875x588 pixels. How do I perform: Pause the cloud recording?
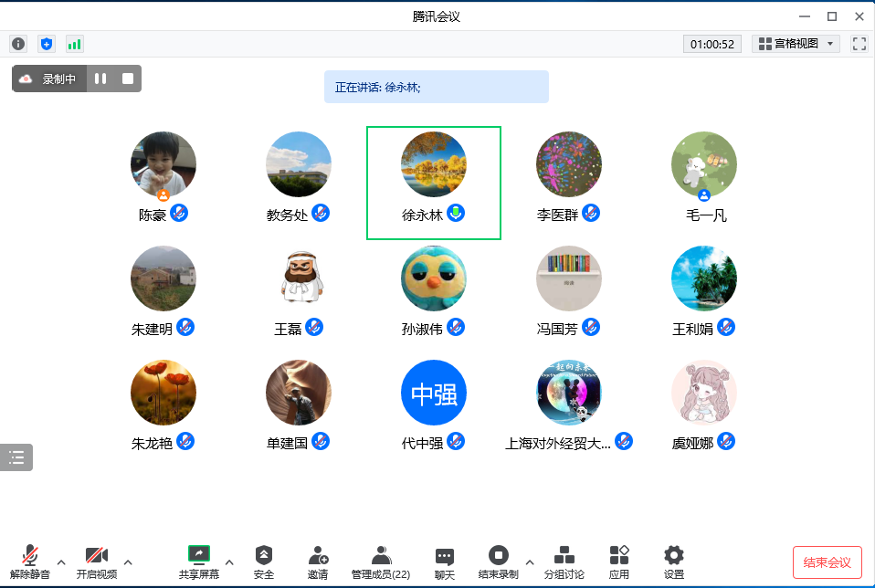click(100, 79)
